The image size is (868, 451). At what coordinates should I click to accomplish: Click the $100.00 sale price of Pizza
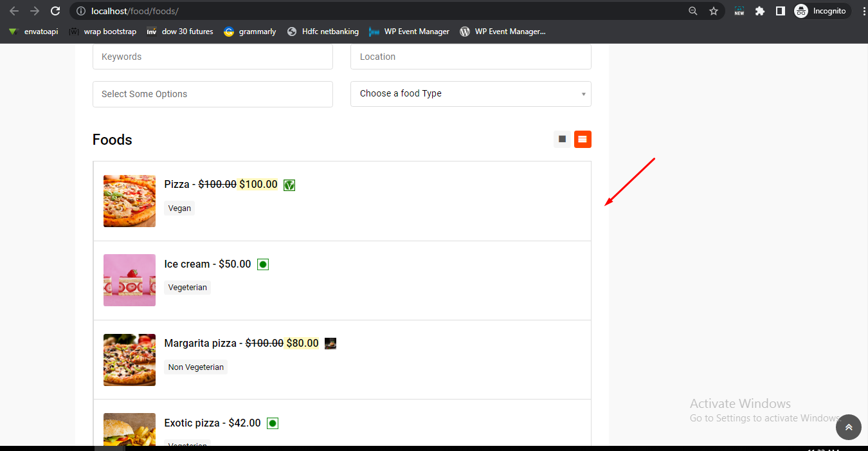pos(258,185)
